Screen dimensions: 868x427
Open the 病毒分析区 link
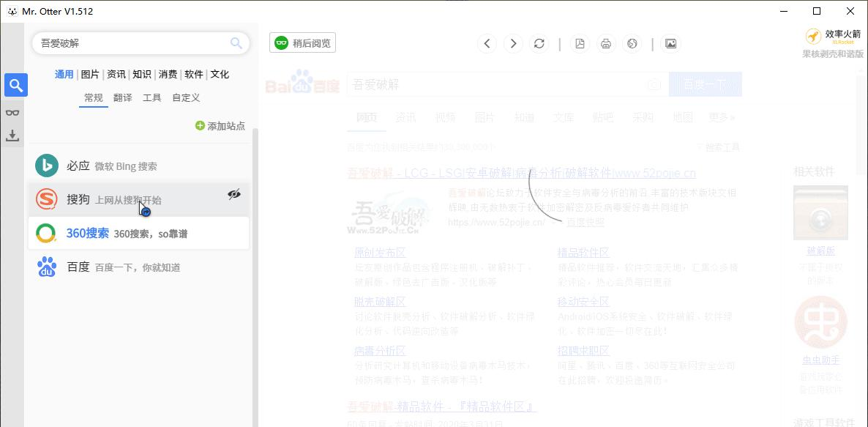(380, 351)
